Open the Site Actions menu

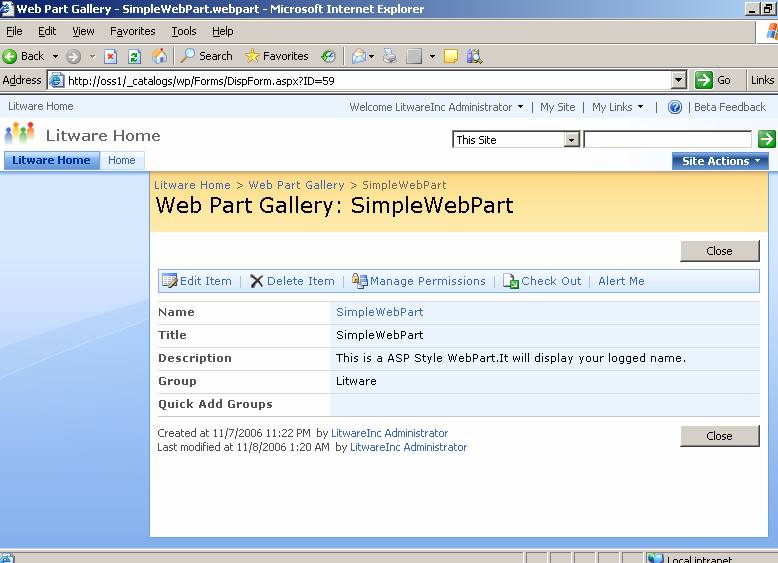click(720, 161)
